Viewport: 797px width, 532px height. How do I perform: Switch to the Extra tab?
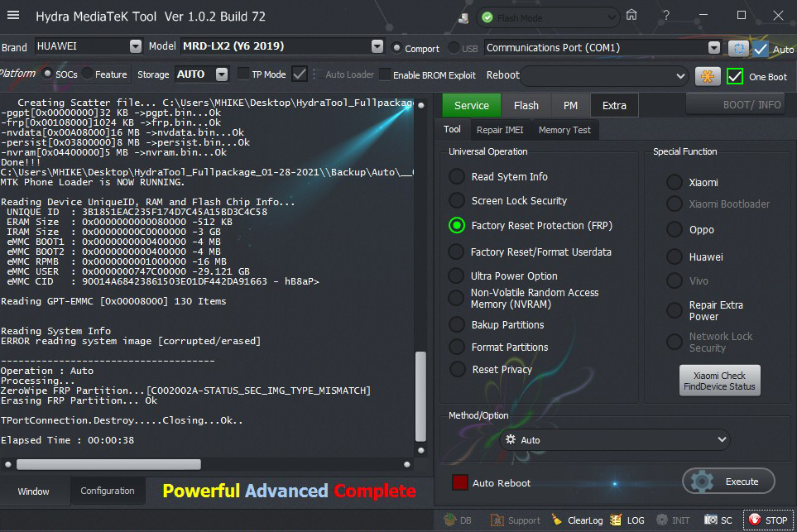pos(614,105)
